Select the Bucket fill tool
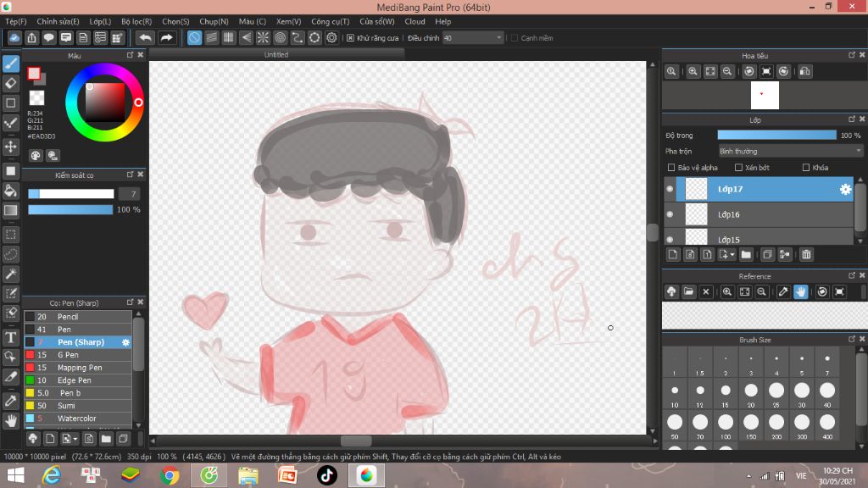Viewport: 868px width, 488px height. 11,191
